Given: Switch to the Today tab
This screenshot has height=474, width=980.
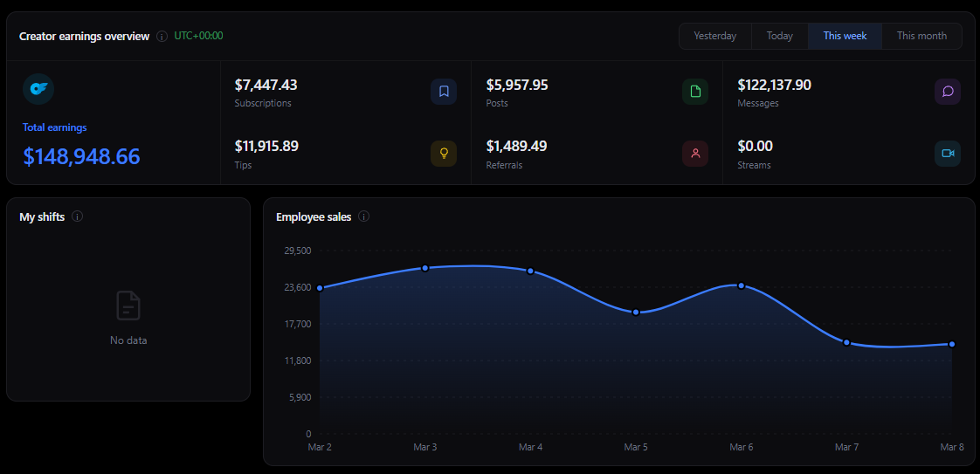Looking at the screenshot, I should pos(780,36).
